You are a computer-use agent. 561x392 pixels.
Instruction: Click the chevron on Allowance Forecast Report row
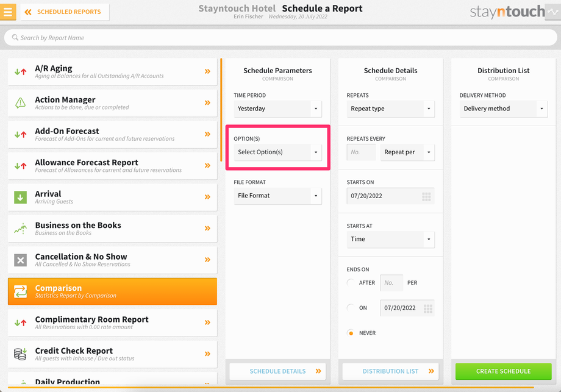coord(207,166)
